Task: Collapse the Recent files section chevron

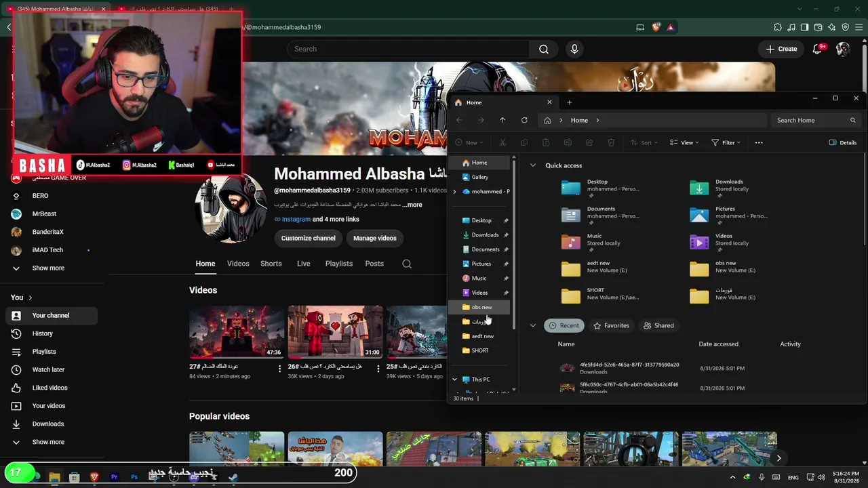Action: 533,325
